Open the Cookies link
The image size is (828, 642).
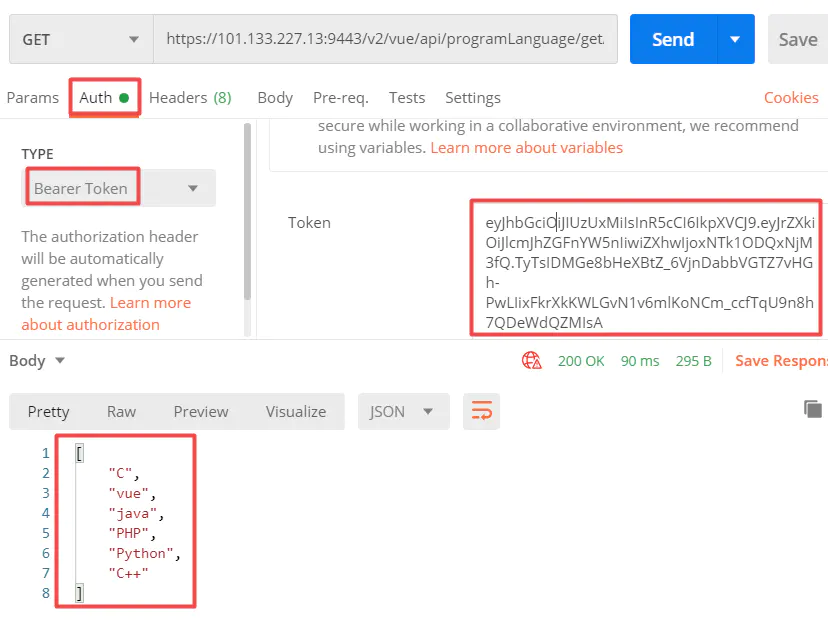click(x=791, y=98)
